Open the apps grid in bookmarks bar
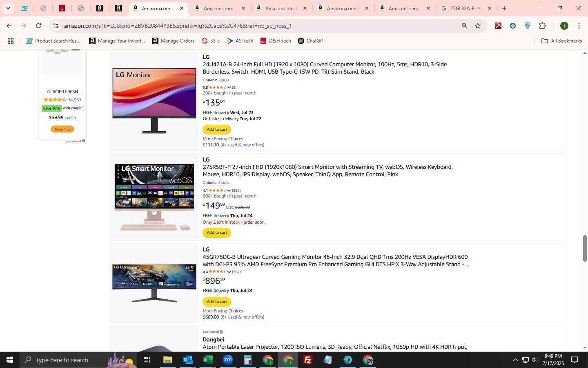 click(11, 41)
